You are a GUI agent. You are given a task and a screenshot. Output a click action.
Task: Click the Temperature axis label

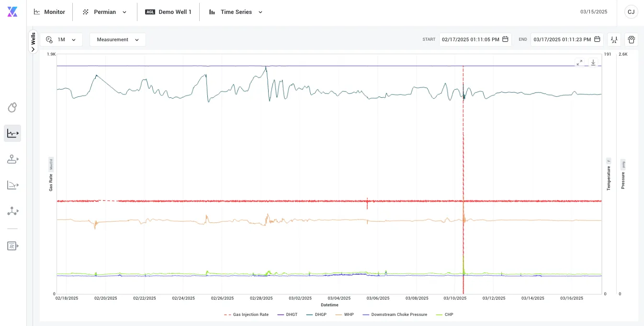(x=609, y=178)
